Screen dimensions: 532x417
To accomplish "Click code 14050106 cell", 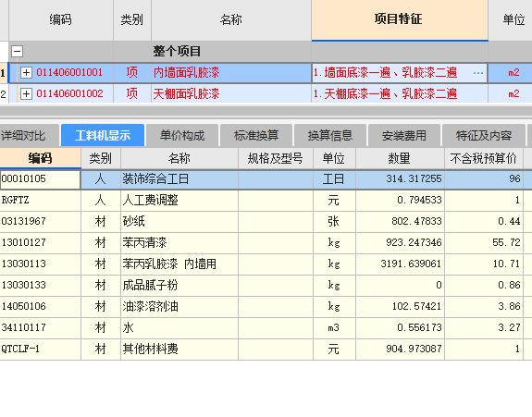I will pos(40,306).
